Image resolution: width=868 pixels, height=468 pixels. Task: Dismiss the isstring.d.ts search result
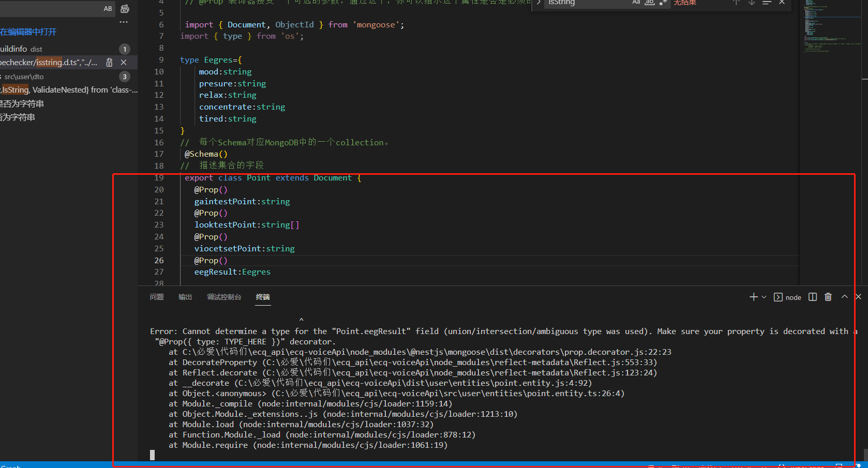(124, 62)
